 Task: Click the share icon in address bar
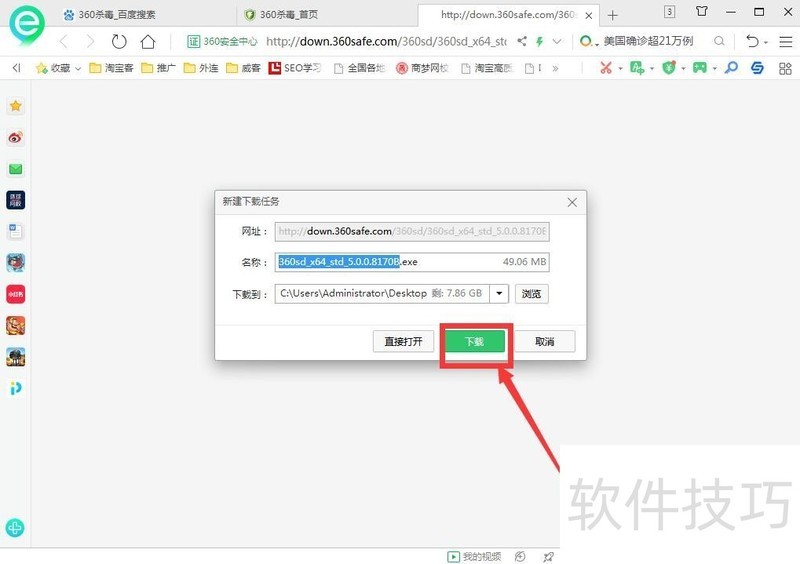coord(521,41)
